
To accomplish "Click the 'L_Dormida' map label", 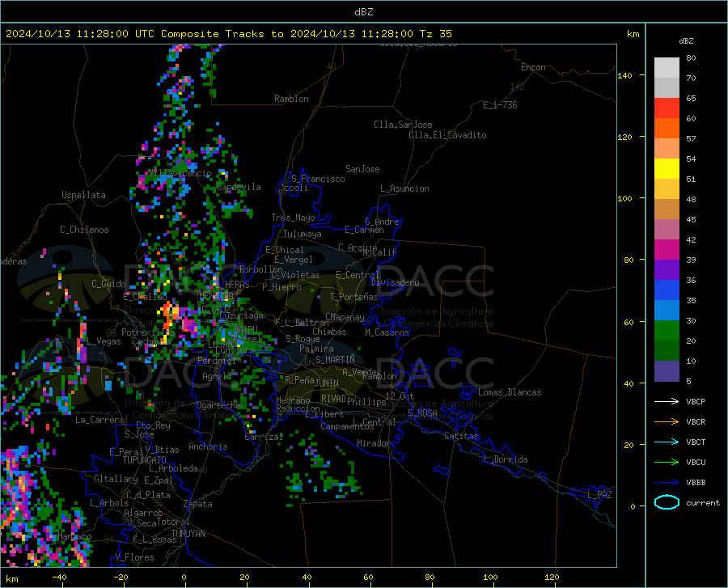I will (x=505, y=459).
